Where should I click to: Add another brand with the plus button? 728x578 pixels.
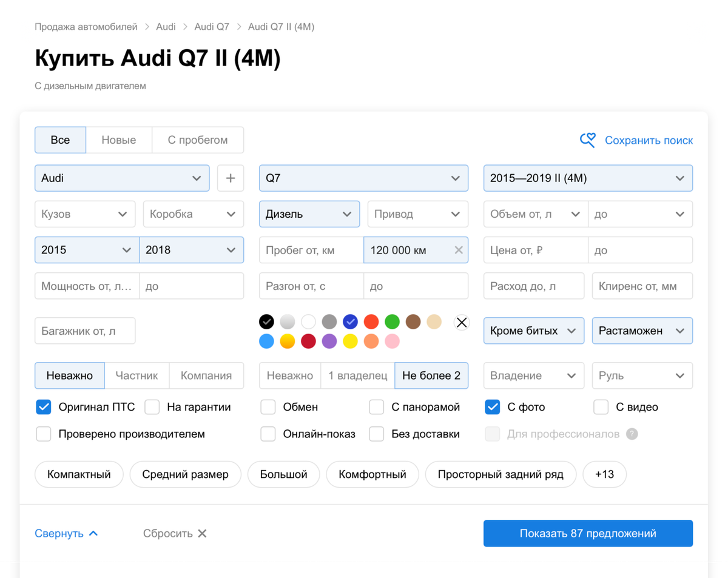(x=231, y=178)
